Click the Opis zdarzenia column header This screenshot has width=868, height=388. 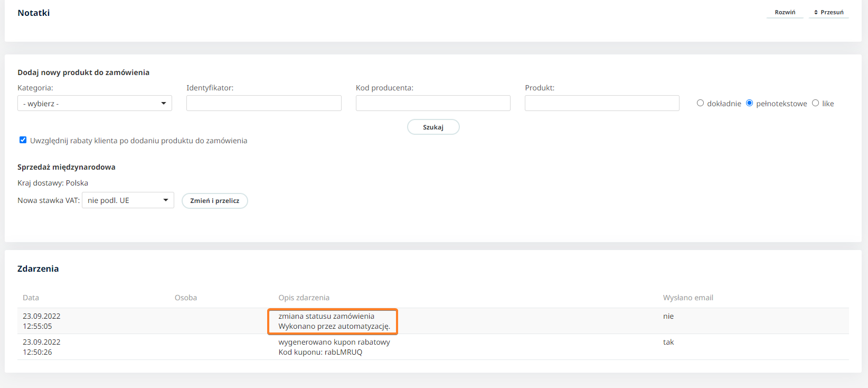tap(304, 298)
